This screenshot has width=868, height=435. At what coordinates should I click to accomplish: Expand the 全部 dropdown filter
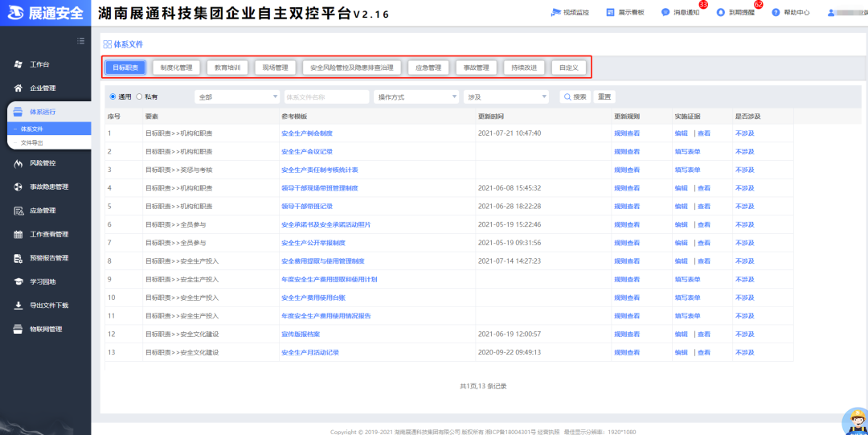pyautogui.click(x=236, y=96)
